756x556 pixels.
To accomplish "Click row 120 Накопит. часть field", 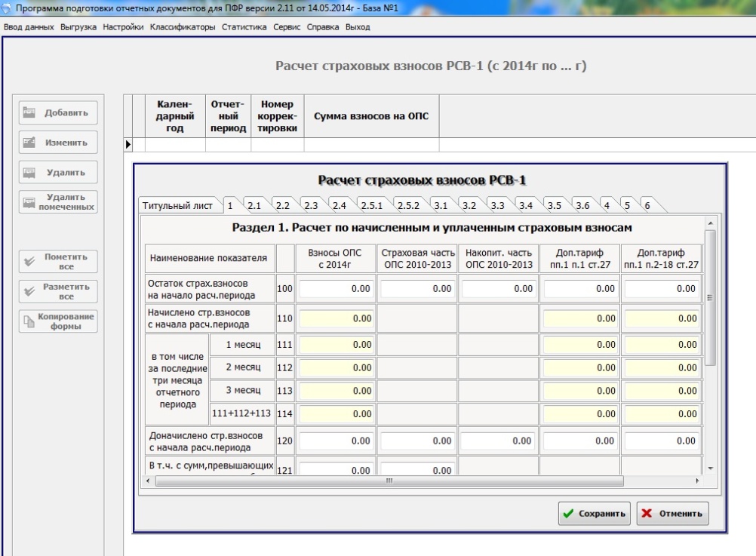I will pyautogui.click(x=497, y=439).
